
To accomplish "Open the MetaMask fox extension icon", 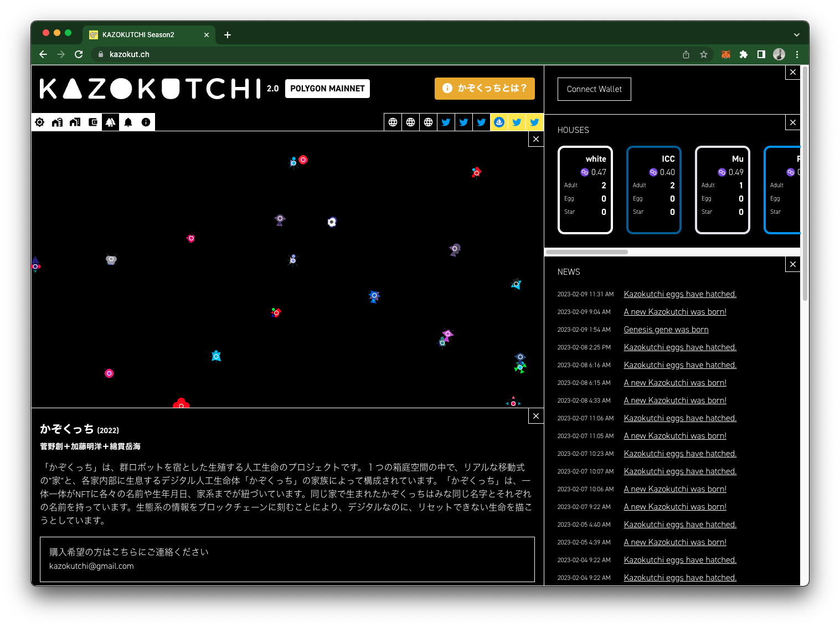I will [x=726, y=54].
